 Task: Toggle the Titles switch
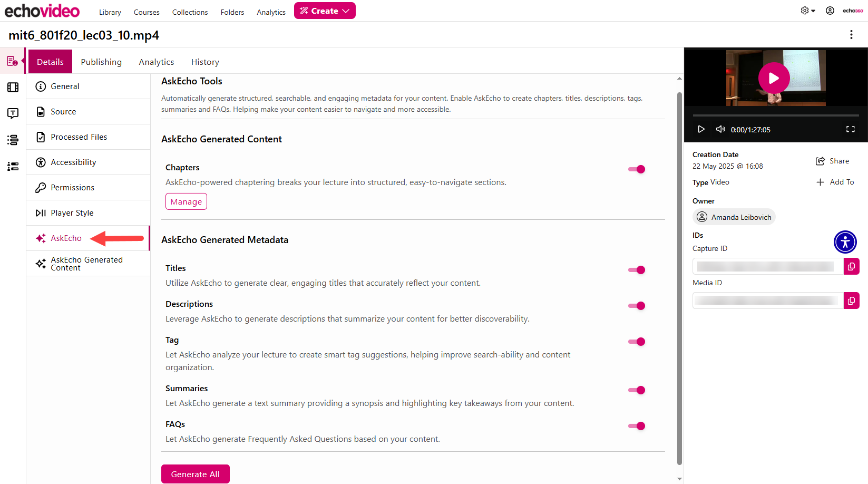coord(637,270)
